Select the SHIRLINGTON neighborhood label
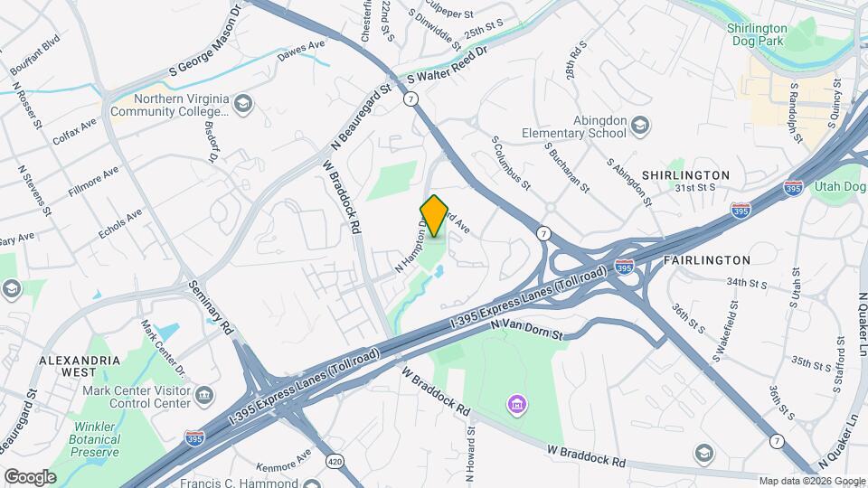Image resolution: width=868 pixels, height=488 pixels. pos(686,175)
